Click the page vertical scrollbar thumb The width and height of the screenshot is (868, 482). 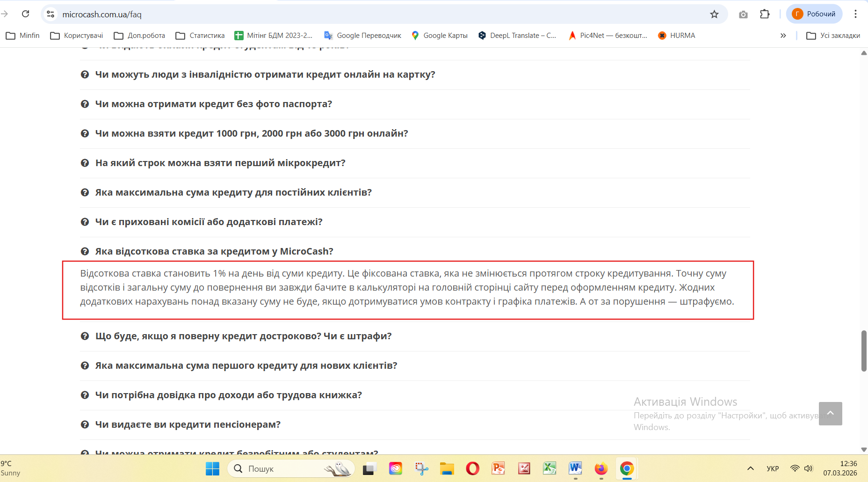pyautogui.click(x=864, y=351)
